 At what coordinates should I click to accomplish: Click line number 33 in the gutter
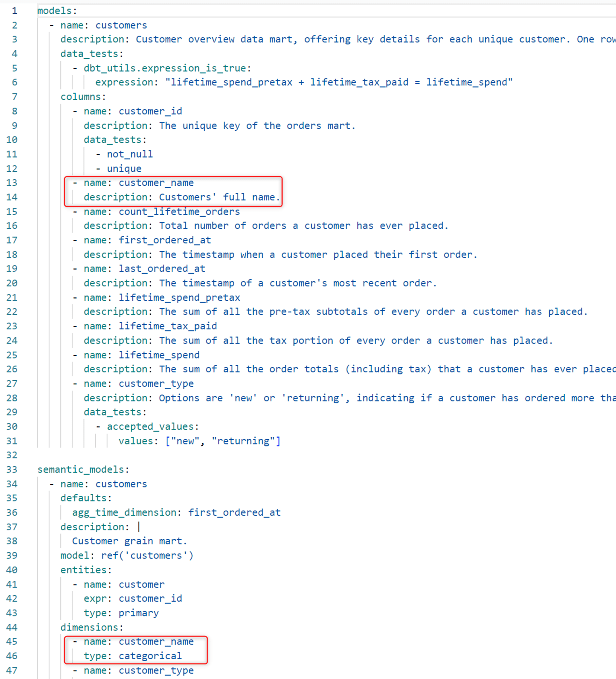(12, 470)
